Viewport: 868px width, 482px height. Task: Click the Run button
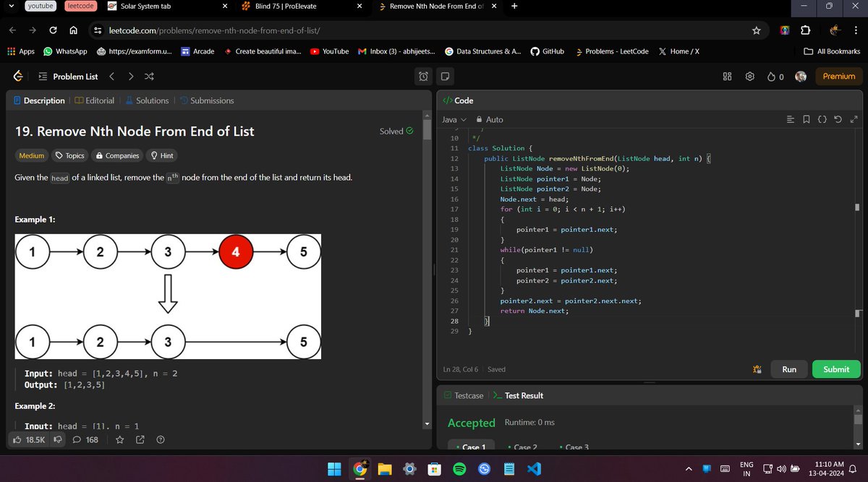789,369
